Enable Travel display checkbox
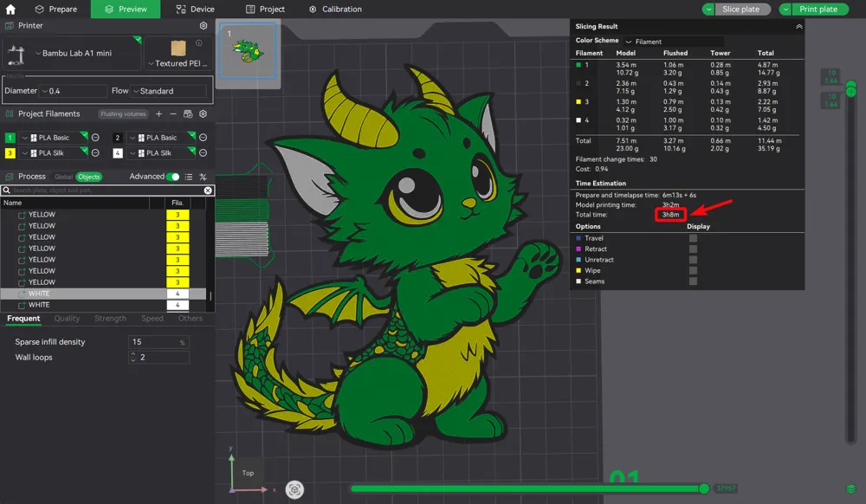Image resolution: width=866 pixels, height=504 pixels. tap(693, 238)
